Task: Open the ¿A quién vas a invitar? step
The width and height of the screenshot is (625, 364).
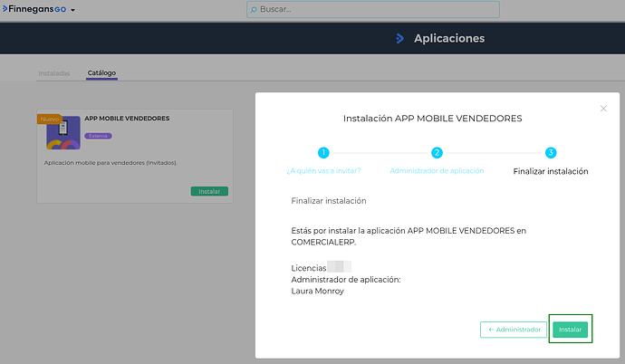Action: pos(323,171)
